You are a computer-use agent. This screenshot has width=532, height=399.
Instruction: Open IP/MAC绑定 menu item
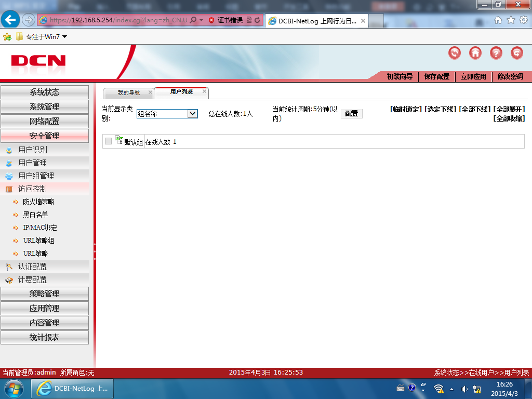[x=39, y=228]
